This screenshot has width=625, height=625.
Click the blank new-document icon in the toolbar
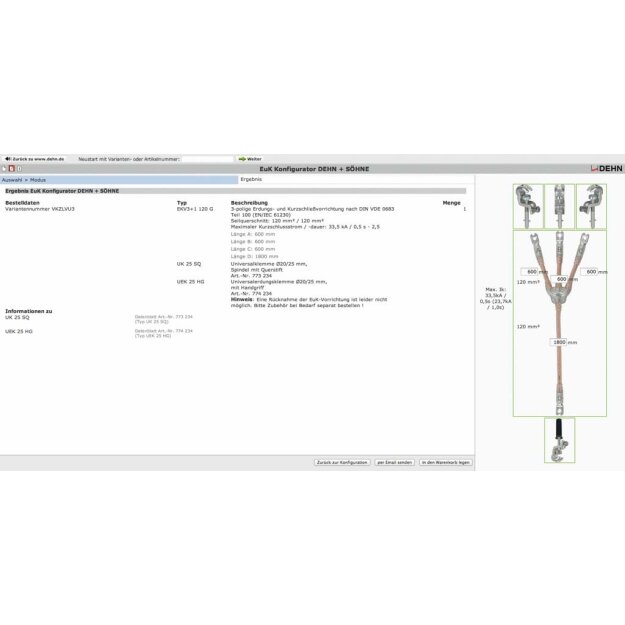4,169
